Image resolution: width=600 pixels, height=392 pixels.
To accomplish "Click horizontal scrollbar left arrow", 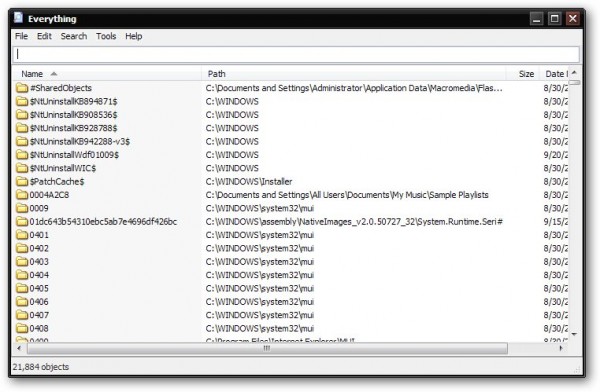I will pyautogui.click(x=19, y=348).
